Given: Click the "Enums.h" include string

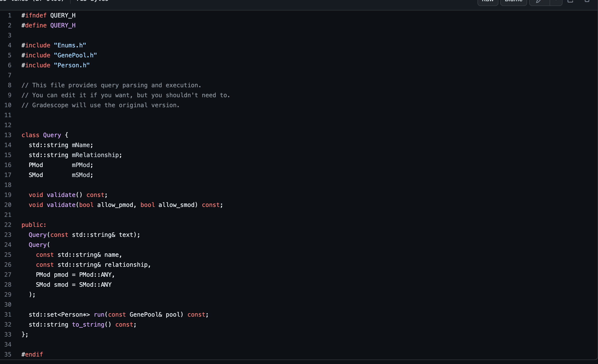Looking at the screenshot, I should click(x=70, y=45).
